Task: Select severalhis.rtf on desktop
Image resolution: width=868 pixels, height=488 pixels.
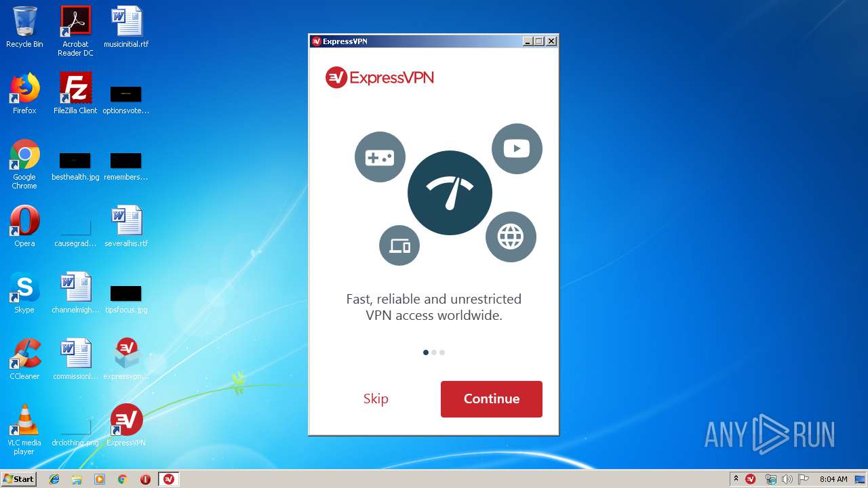Action: click(126, 227)
